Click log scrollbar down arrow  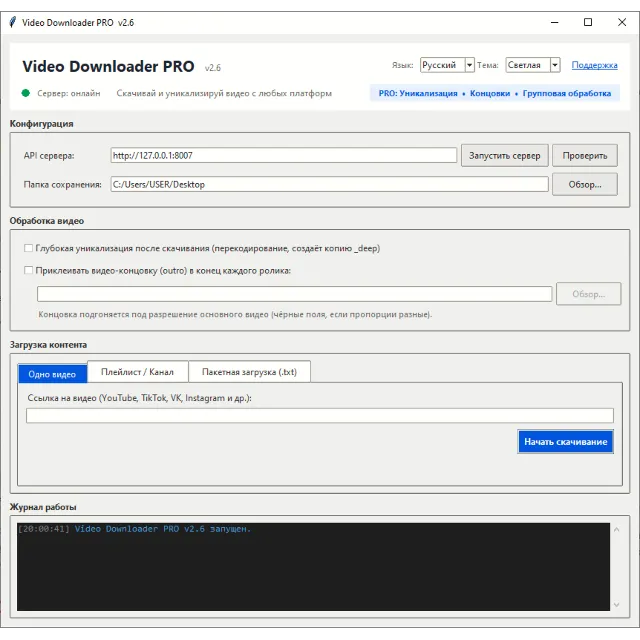point(616,604)
